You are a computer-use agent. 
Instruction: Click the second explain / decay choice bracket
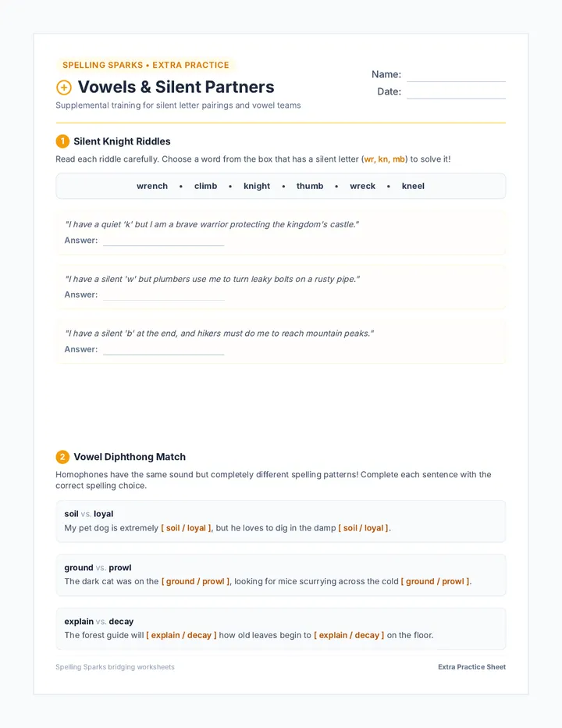[x=349, y=635]
